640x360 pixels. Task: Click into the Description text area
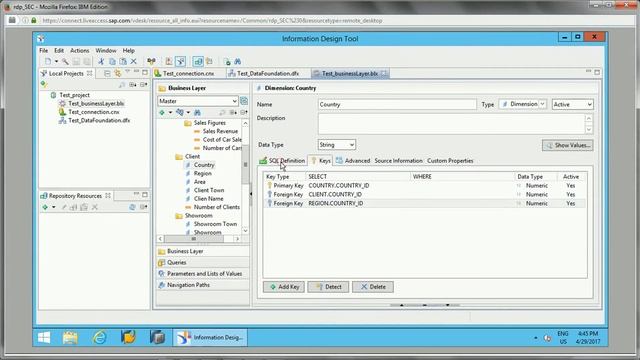(451, 124)
